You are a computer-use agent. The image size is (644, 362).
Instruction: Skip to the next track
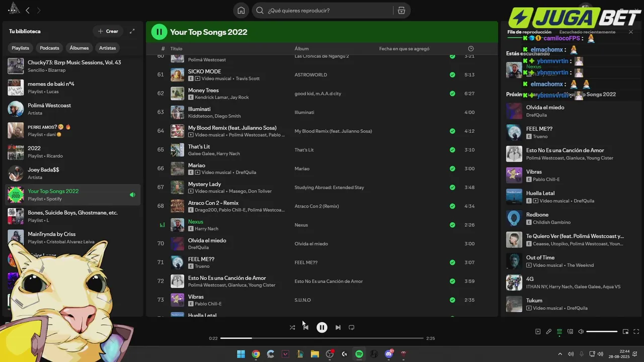338,327
